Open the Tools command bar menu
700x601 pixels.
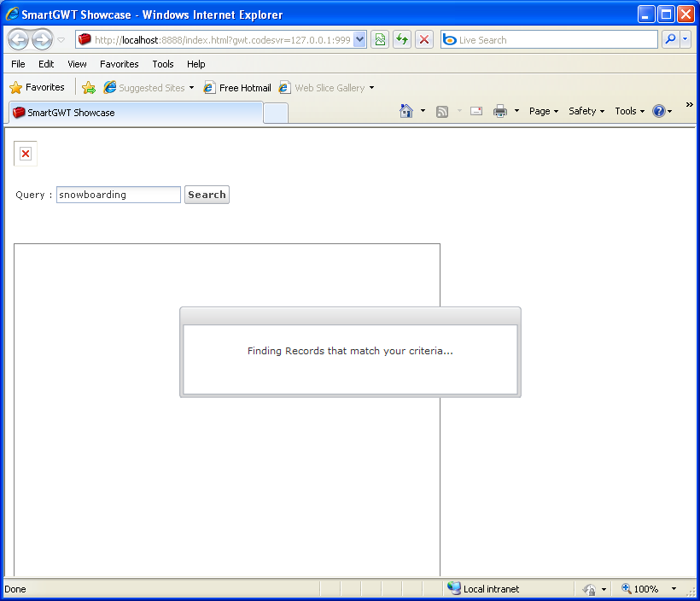[x=629, y=111]
